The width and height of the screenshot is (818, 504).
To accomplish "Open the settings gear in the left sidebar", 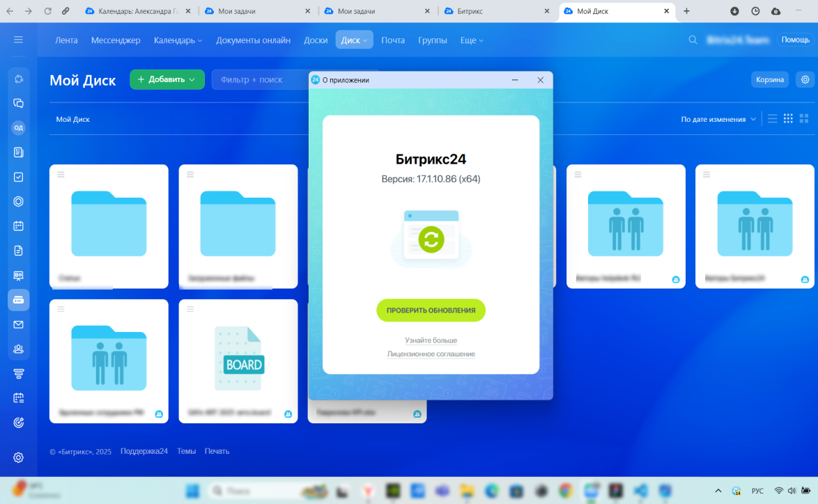I will [18, 457].
